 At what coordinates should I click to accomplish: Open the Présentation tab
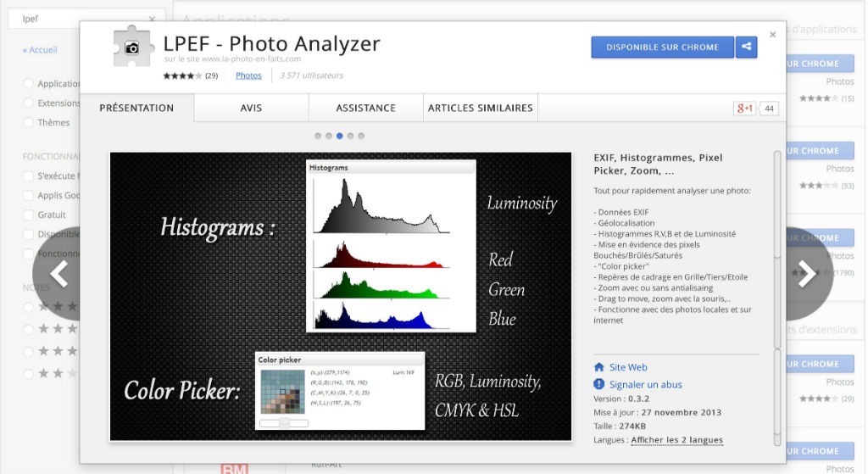136,108
